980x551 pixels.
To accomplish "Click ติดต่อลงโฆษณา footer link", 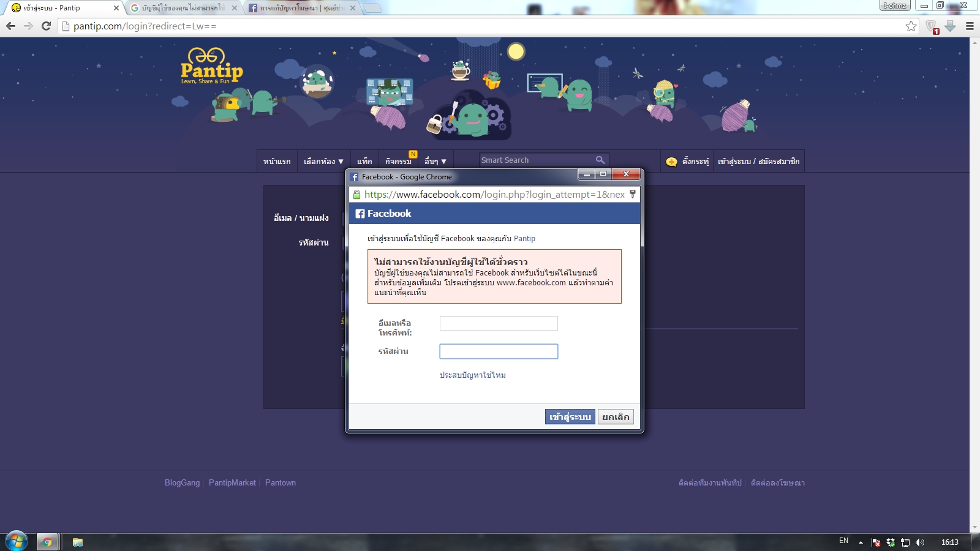I will [x=778, y=482].
